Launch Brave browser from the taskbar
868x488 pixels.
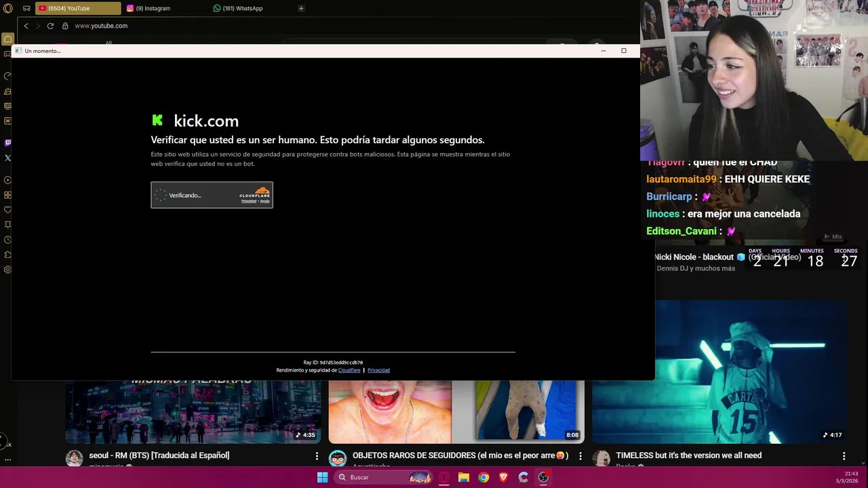pos(503,477)
